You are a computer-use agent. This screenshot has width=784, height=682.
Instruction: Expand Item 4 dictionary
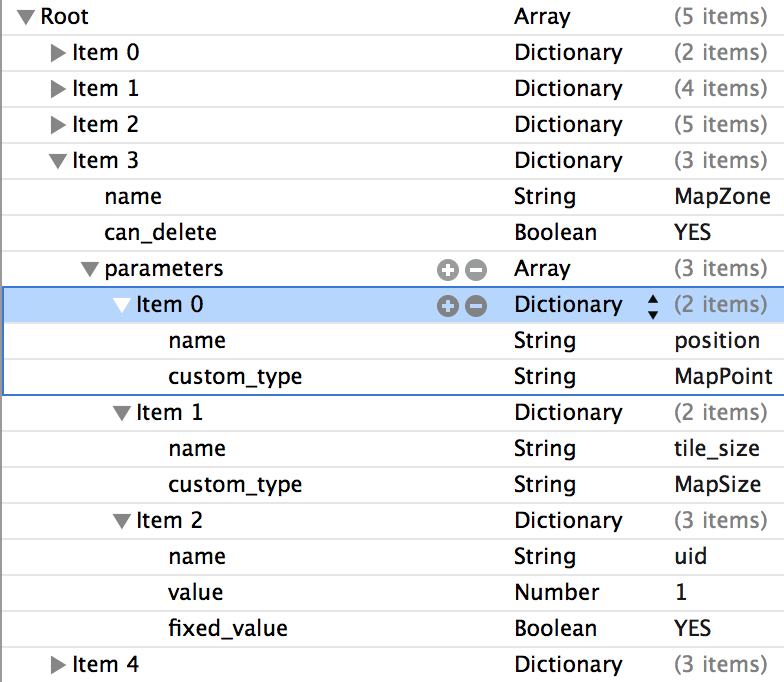58,665
